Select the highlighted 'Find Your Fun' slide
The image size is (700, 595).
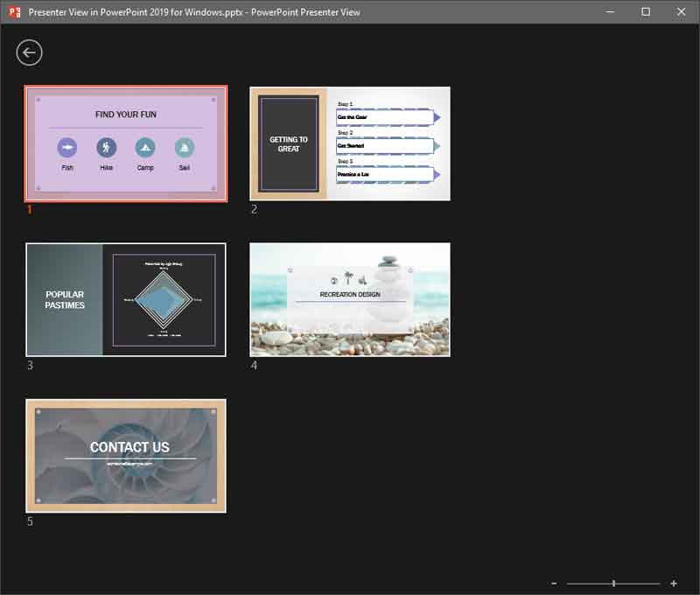125,143
